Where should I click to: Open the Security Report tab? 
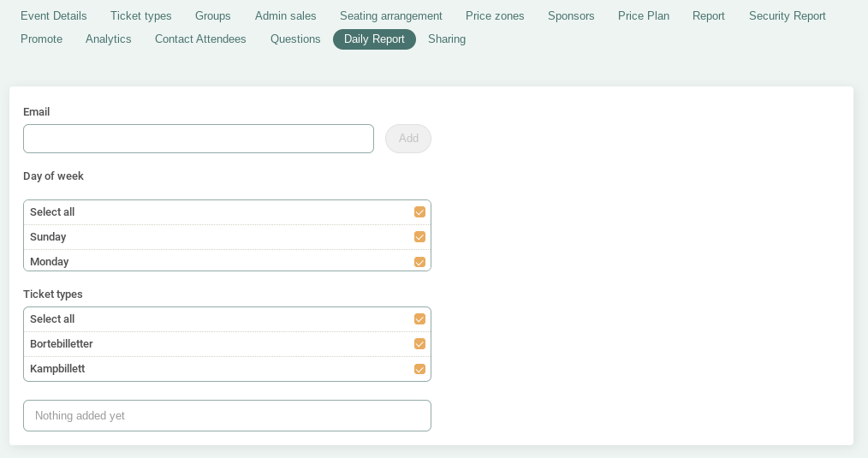tap(788, 16)
